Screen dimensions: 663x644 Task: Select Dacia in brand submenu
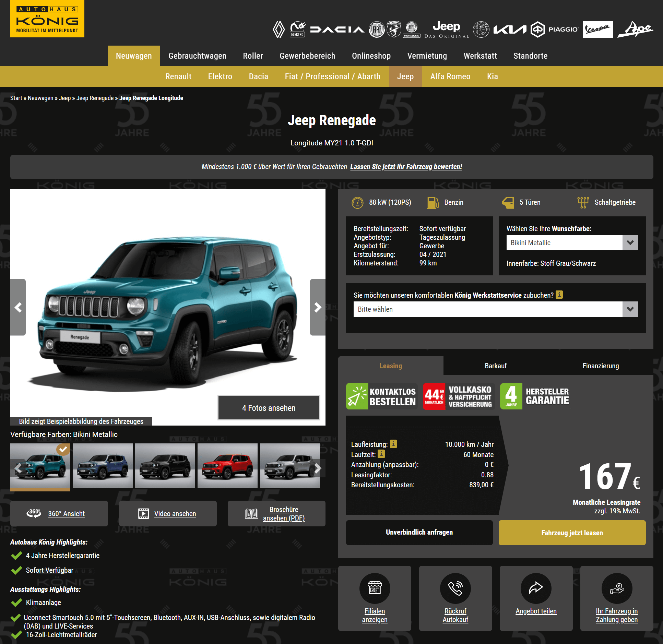(259, 76)
